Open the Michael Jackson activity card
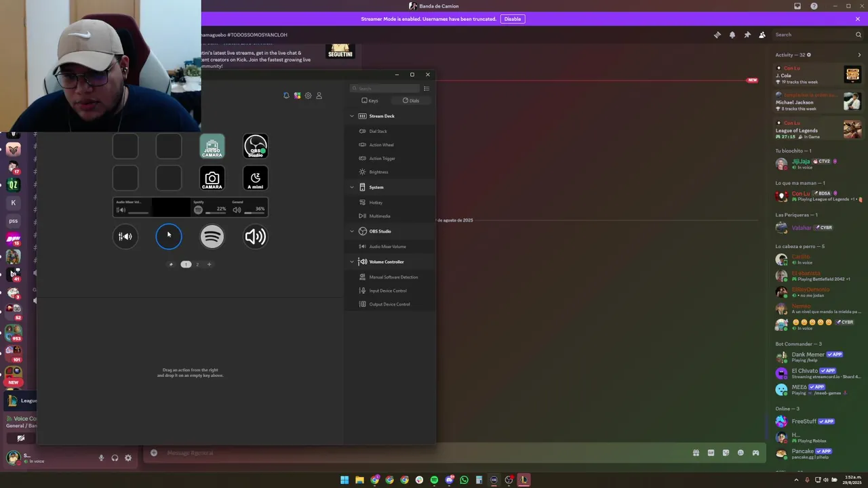Screen dimensions: 868x488 (x=818, y=102)
